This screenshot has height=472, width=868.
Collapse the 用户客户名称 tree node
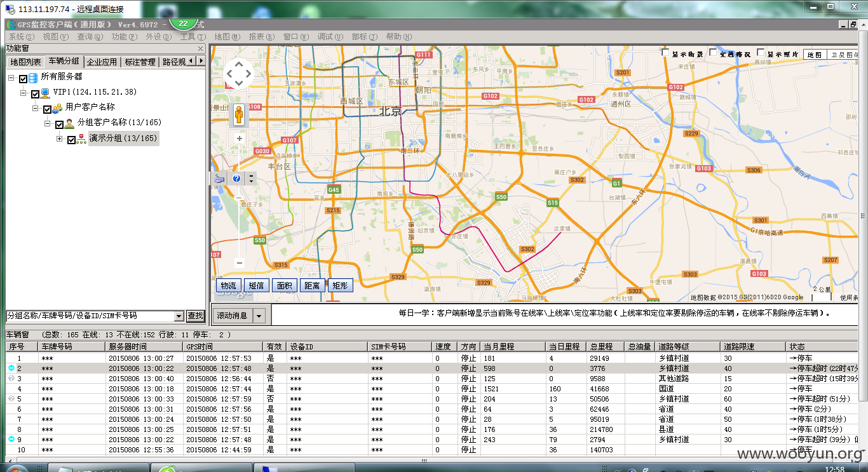click(36, 108)
